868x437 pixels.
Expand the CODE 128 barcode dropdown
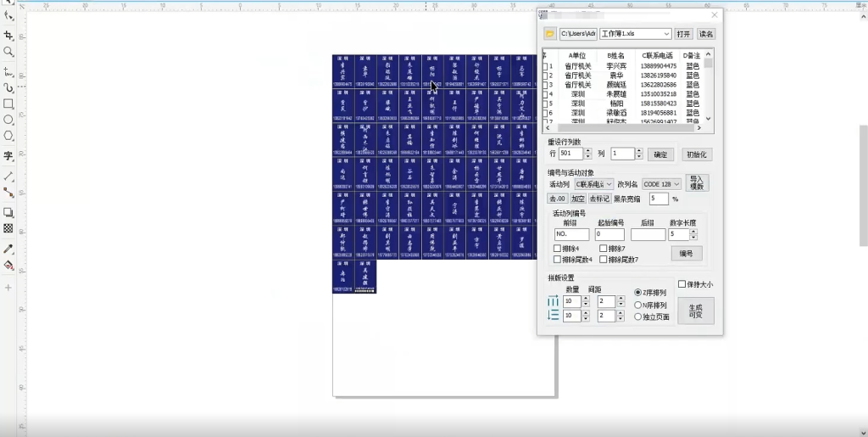click(x=661, y=184)
